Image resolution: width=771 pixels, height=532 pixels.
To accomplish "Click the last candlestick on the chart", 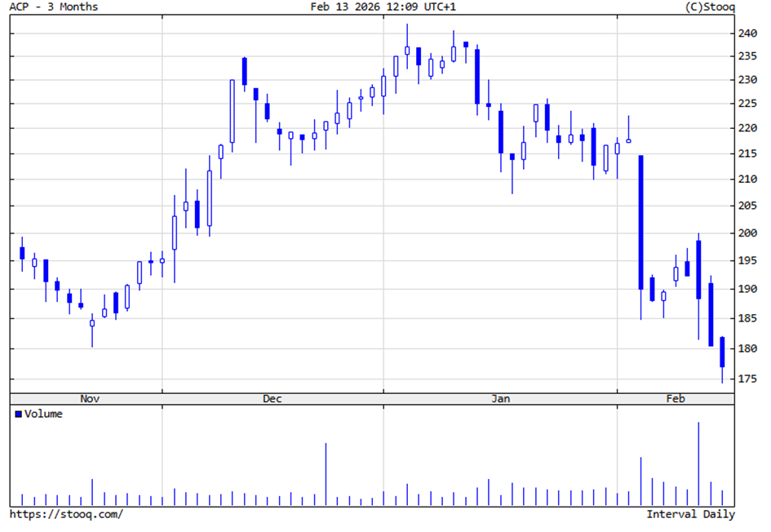I will [722, 352].
